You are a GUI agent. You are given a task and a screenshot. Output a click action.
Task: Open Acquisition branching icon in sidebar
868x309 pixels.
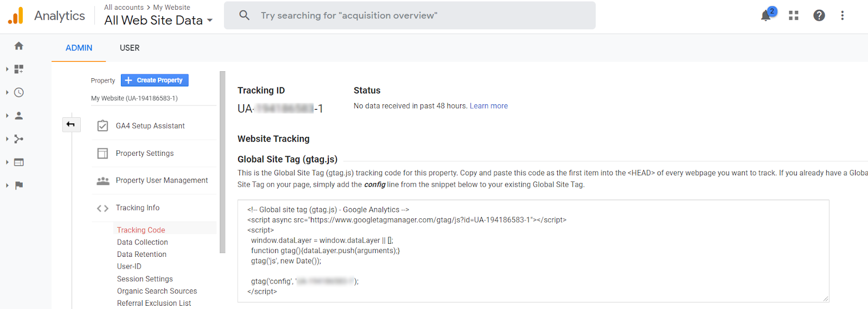click(x=19, y=139)
